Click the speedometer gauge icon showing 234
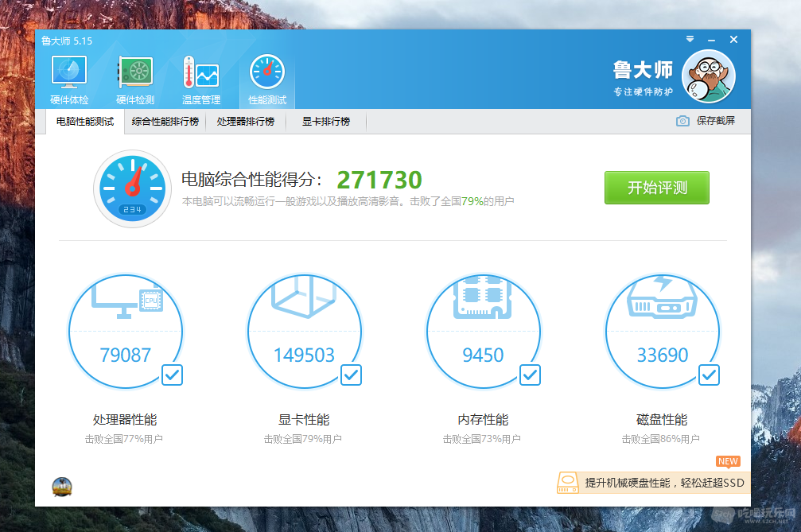Image resolution: width=801 pixels, height=532 pixels. [132, 189]
